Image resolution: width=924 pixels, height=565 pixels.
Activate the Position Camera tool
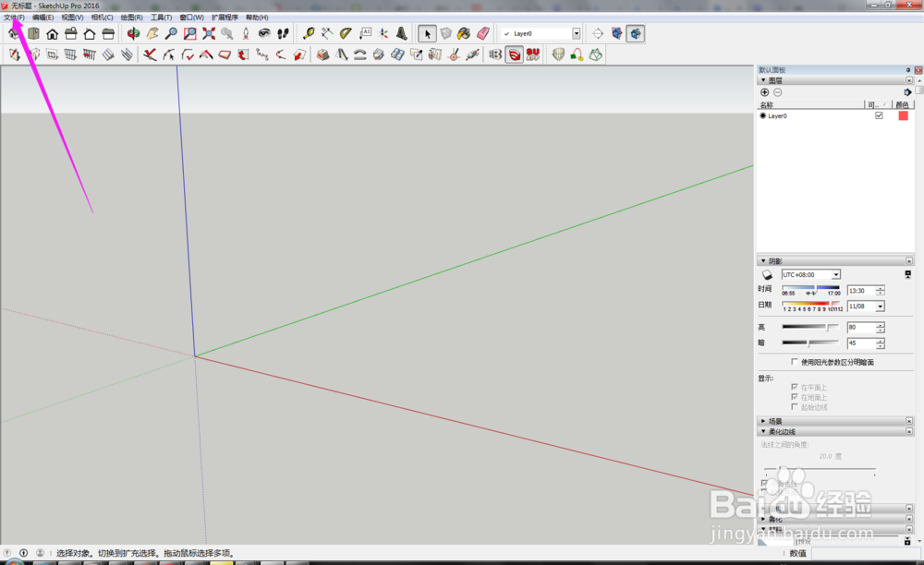tap(246, 33)
